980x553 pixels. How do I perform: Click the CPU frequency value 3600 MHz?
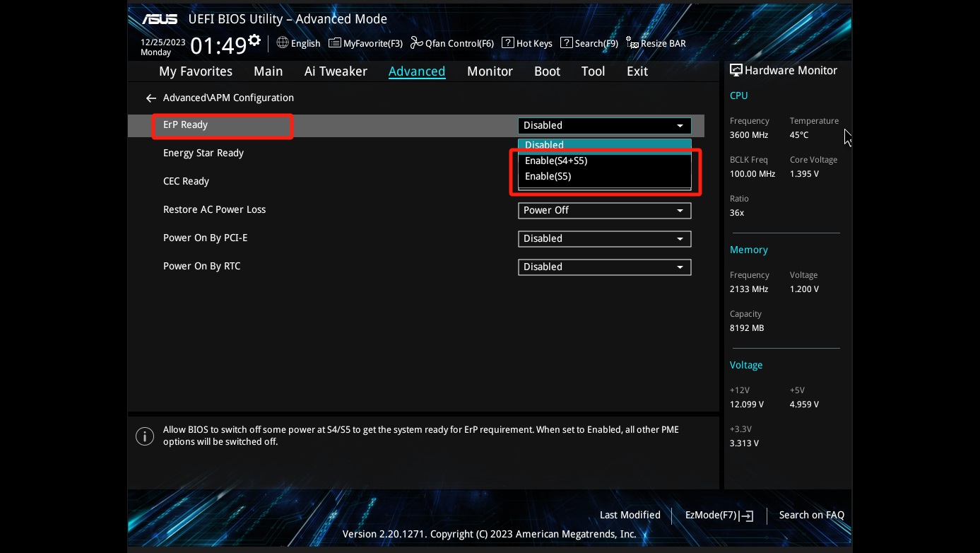pyautogui.click(x=749, y=134)
